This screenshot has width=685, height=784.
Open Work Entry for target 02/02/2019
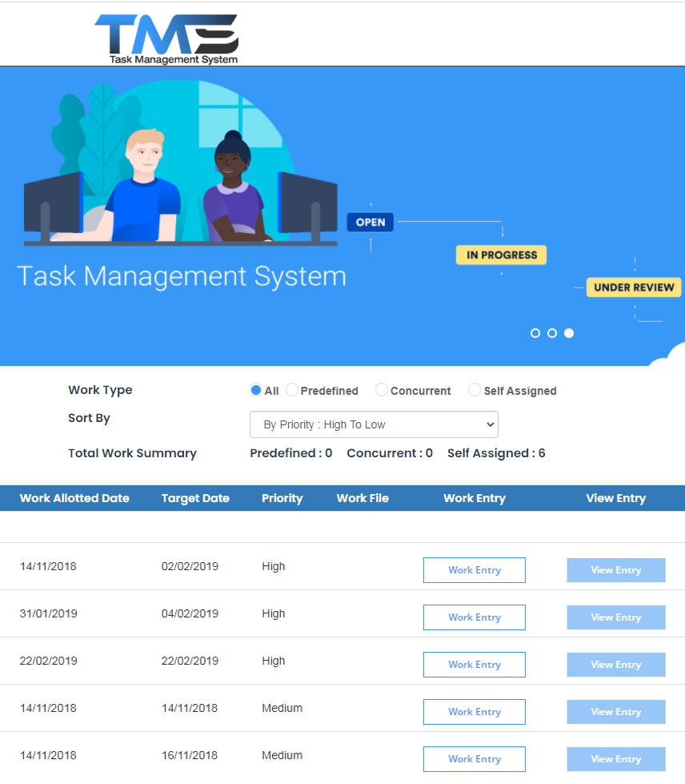[x=474, y=570]
